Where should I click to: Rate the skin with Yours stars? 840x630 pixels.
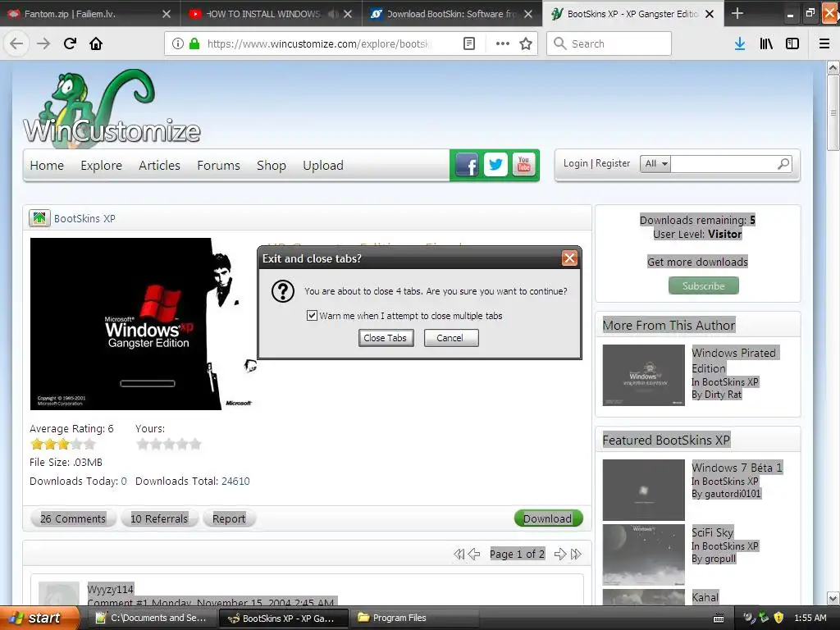169,444
